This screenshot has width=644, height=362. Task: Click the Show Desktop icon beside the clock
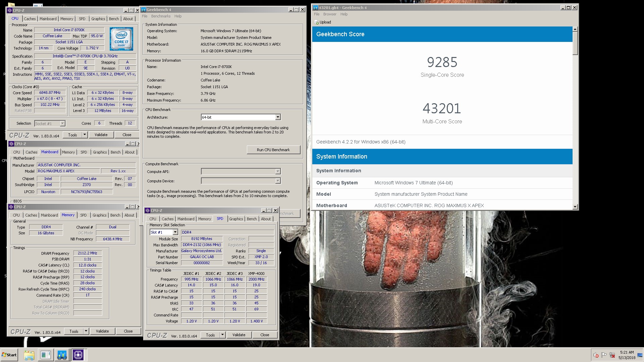(x=640, y=355)
